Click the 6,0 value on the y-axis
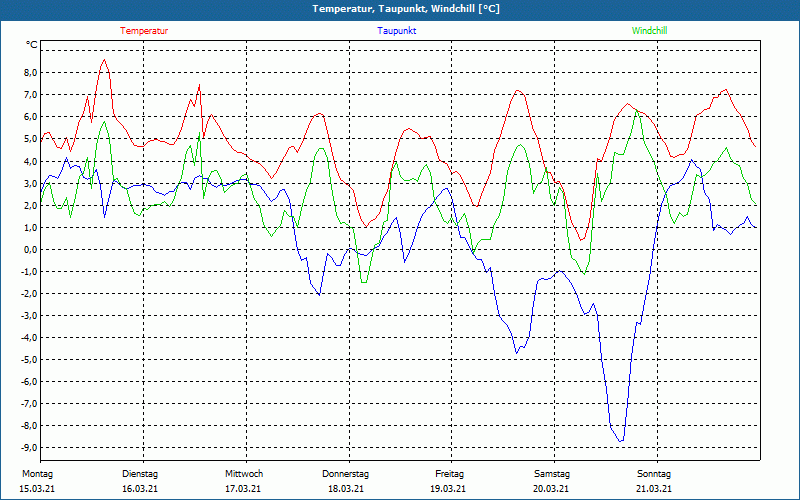This screenshot has height=500, width=800. pos(31,116)
